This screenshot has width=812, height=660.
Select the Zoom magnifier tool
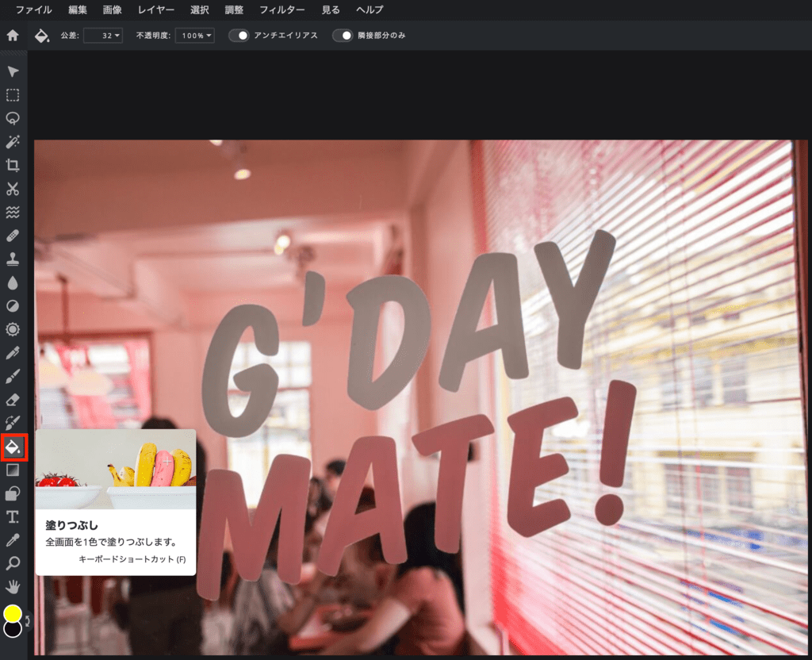(13, 564)
